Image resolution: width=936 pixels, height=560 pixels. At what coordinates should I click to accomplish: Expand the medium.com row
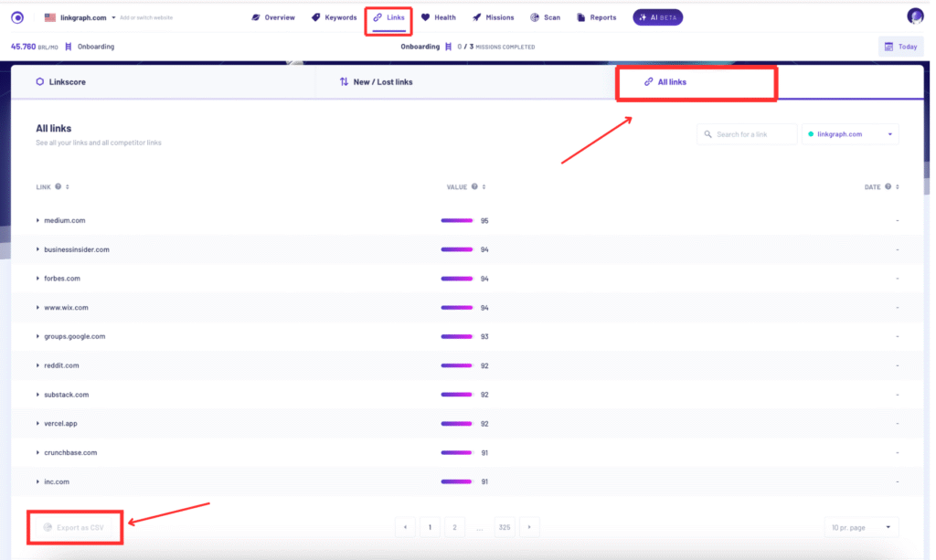[x=37, y=221]
